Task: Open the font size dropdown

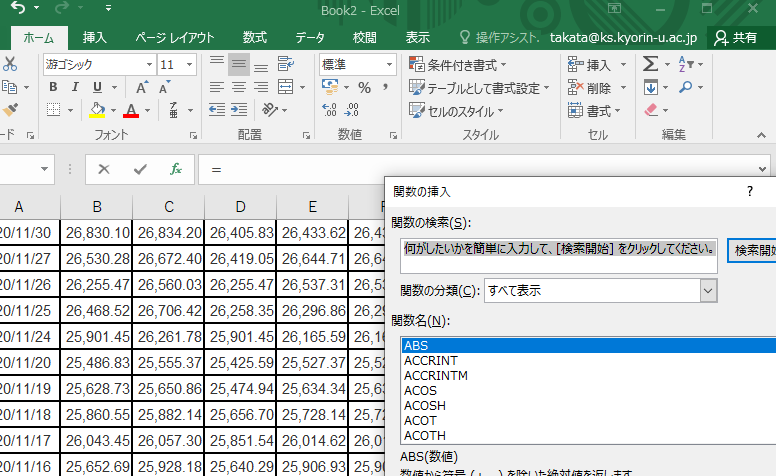Action: click(x=189, y=64)
